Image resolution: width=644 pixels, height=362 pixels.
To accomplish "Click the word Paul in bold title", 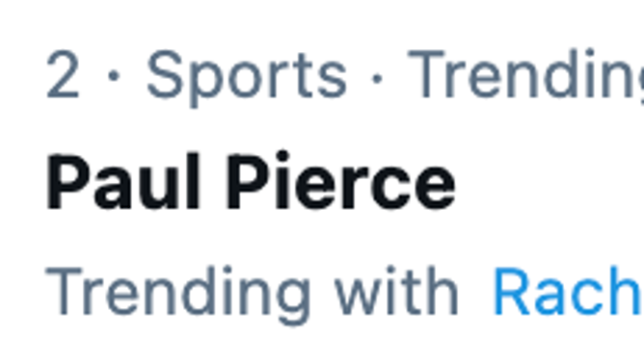I will coord(123,182).
